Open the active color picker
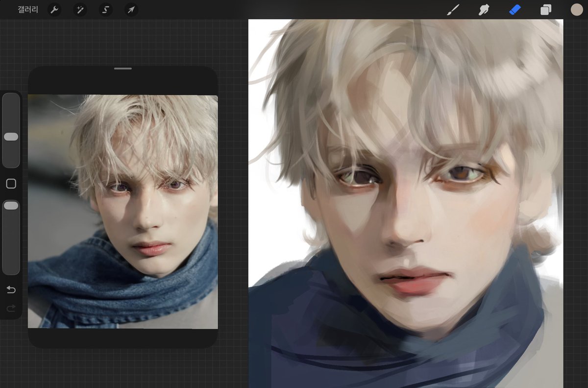Image resolution: width=588 pixels, height=388 pixels. pyautogui.click(x=577, y=10)
